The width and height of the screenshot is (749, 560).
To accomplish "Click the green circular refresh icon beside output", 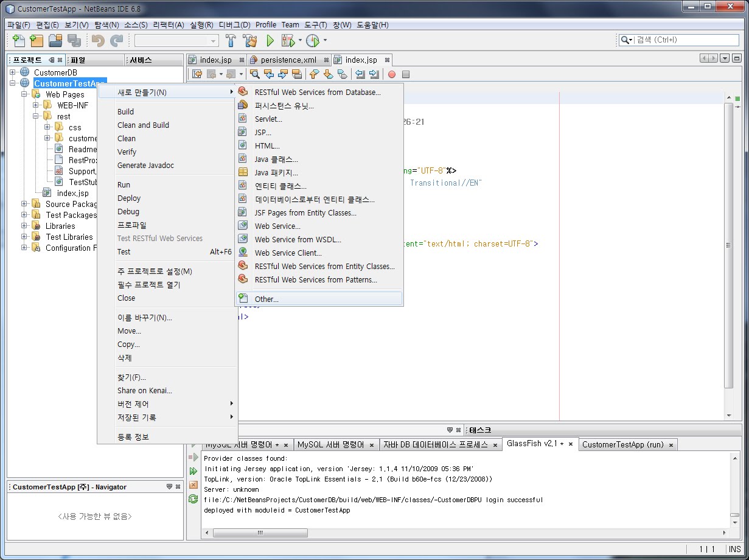I will point(193,499).
